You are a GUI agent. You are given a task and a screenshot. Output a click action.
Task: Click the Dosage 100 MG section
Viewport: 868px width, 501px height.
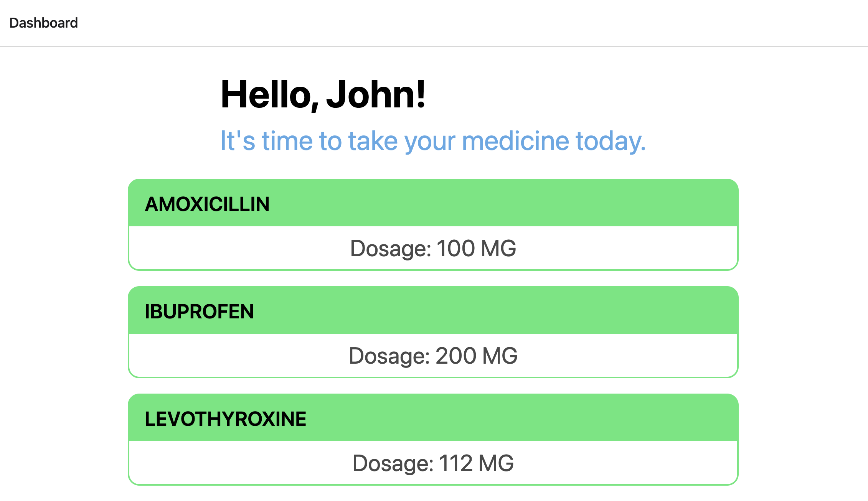434,248
